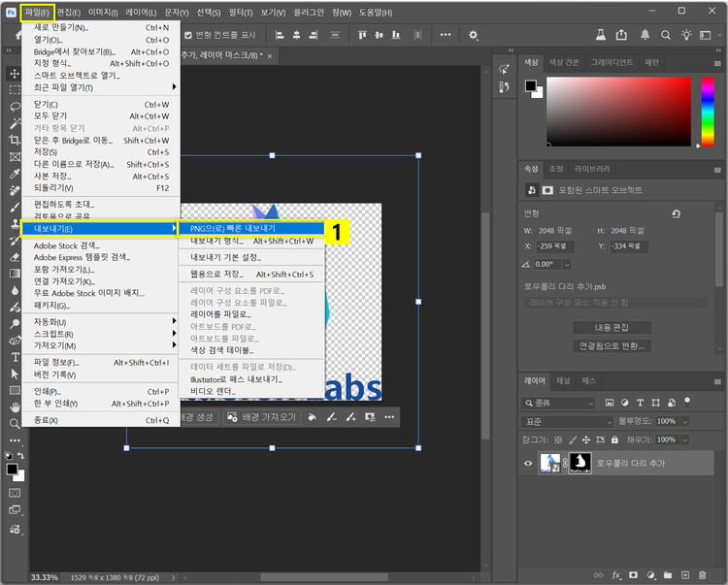
Task: Open the opacity 불투명도 dropdown arrow
Action: (x=683, y=421)
